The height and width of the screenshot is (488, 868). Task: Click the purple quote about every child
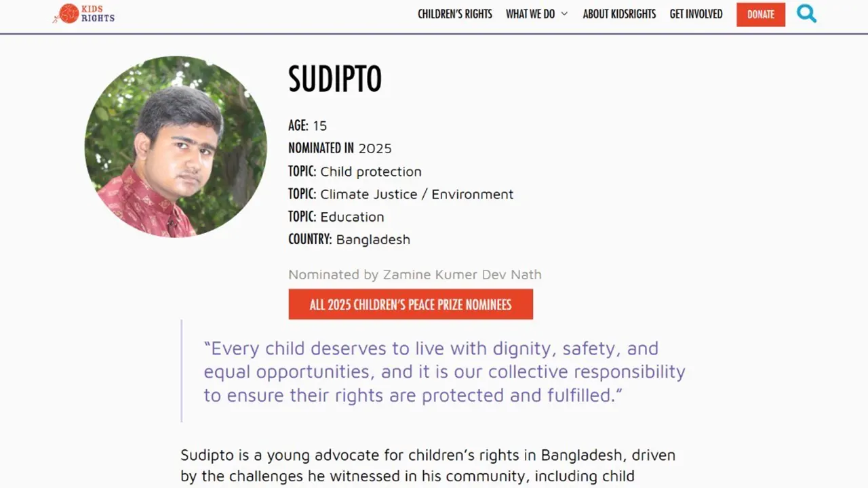point(444,371)
